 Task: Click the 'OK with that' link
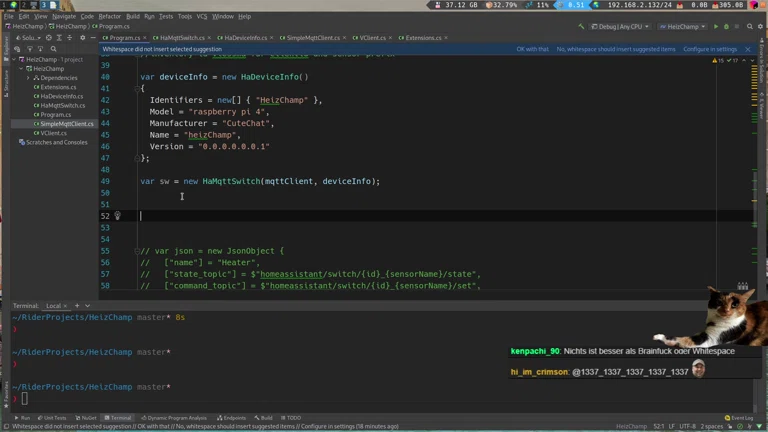[532, 49]
